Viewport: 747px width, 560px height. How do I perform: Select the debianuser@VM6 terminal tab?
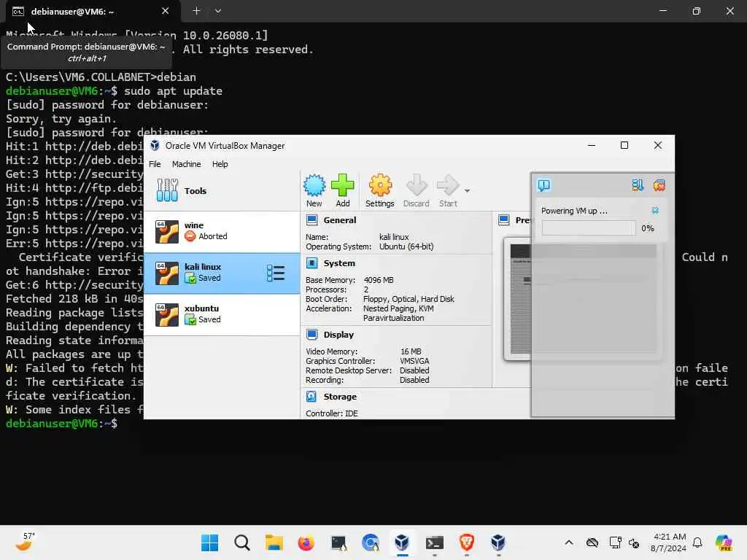(93, 12)
